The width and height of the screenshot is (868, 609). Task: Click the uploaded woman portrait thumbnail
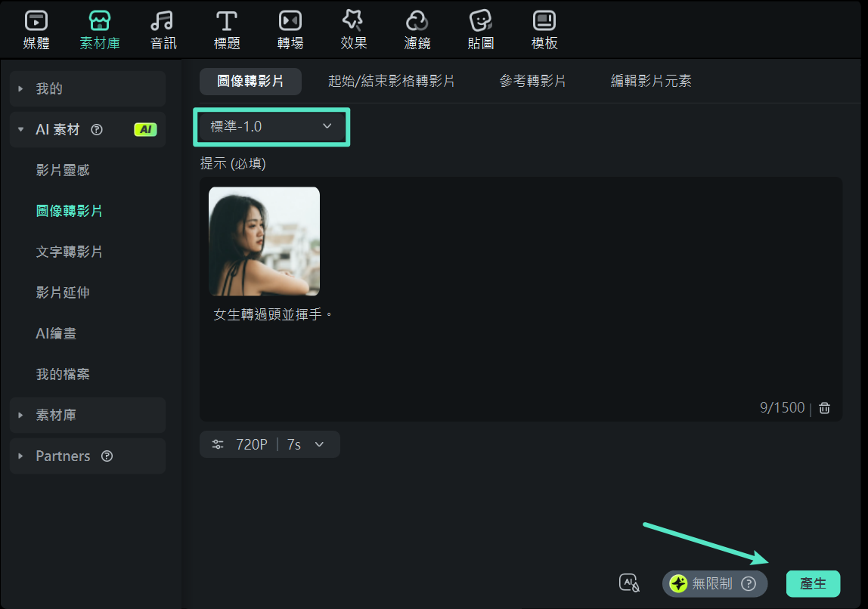(264, 241)
